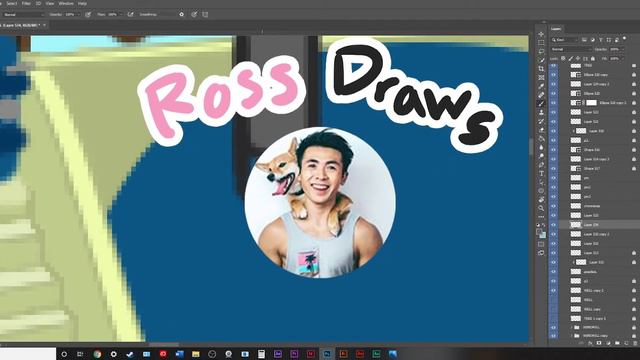This screenshot has width=640, height=360.
Task: Hide the WINDMILL group
Action: click(x=553, y=327)
